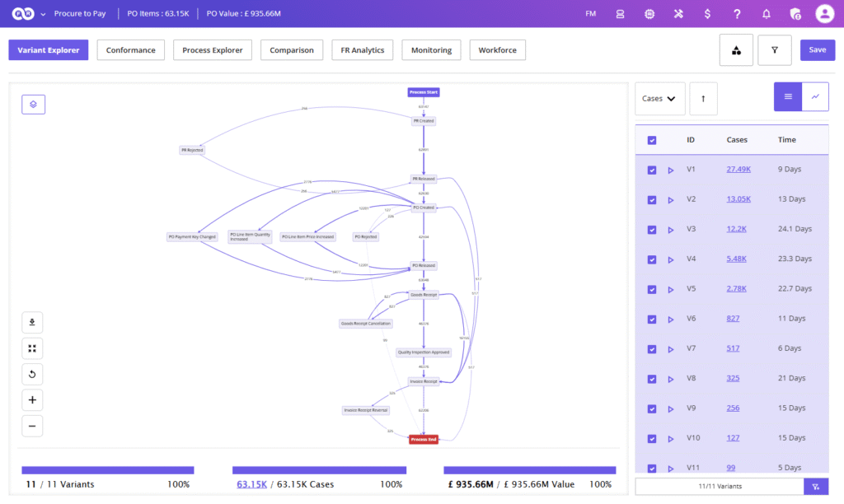The width and height of the screenshot is (844, 504).
Task: Toggle the select-all variants checkbox in header
Action: point(652,140)
